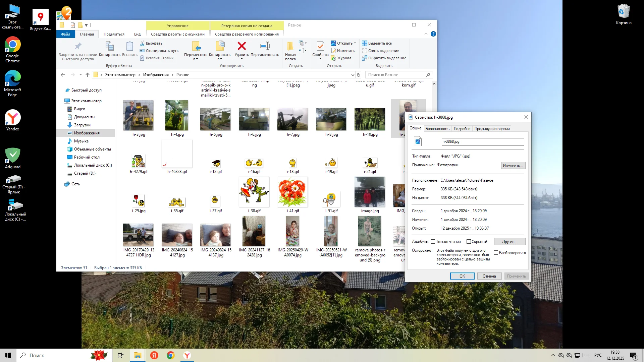
Task: Click the Rename (Переименовать) ribbon icon
Action: click(x=265, y=46)
